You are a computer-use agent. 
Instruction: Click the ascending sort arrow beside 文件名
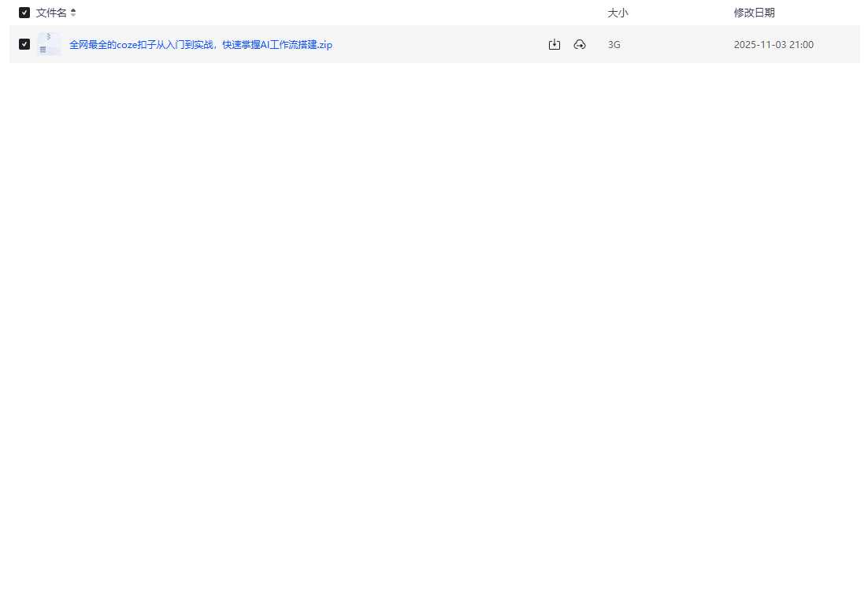pyautogui.click(x=73, y=10)
